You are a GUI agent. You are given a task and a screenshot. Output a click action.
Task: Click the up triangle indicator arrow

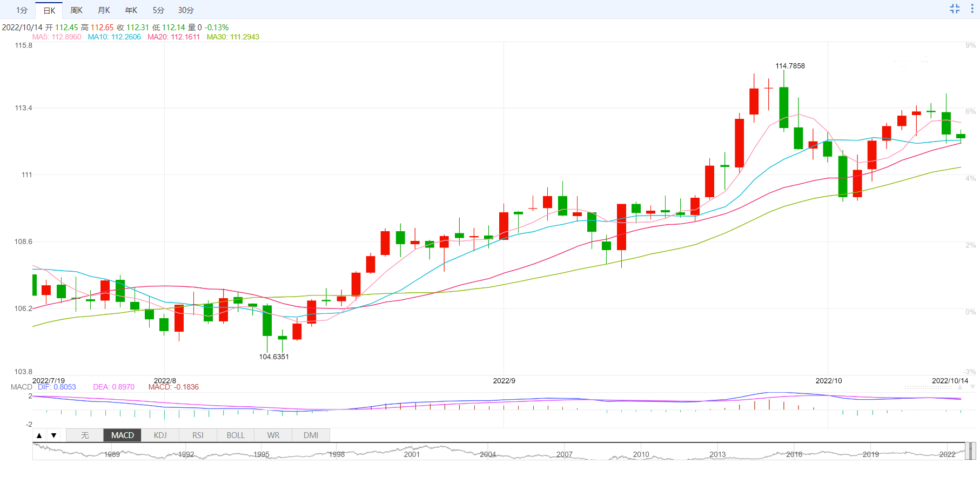click(39, 435)
